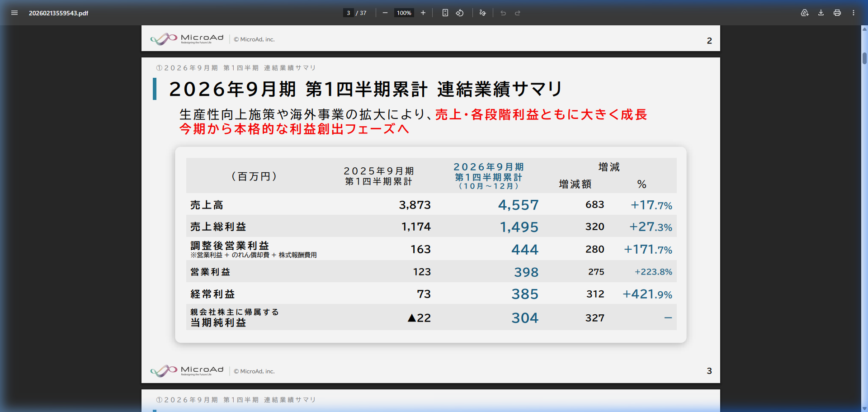Viewport: 868px width, 412px height.
Task: Print the document
Action: pos(837,13)
